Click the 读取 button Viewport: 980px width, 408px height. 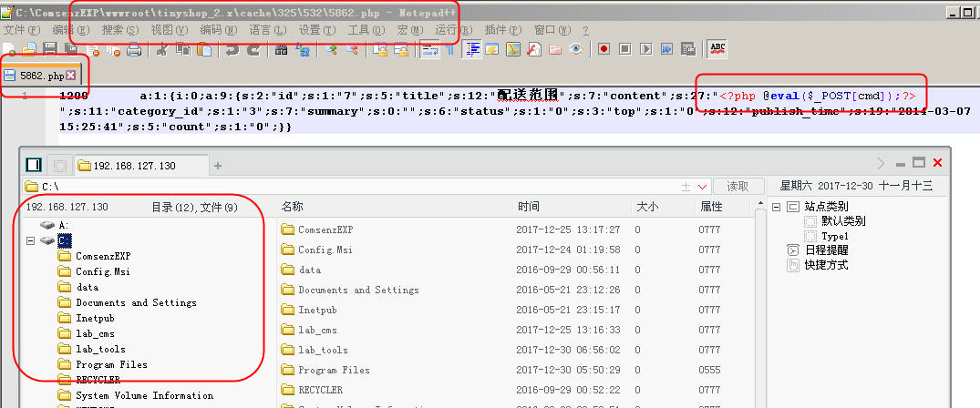pos(738,186)
